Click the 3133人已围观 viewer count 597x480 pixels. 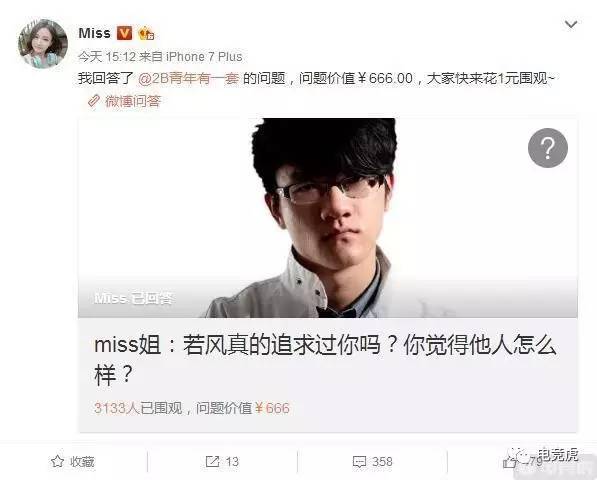point(138,408)
